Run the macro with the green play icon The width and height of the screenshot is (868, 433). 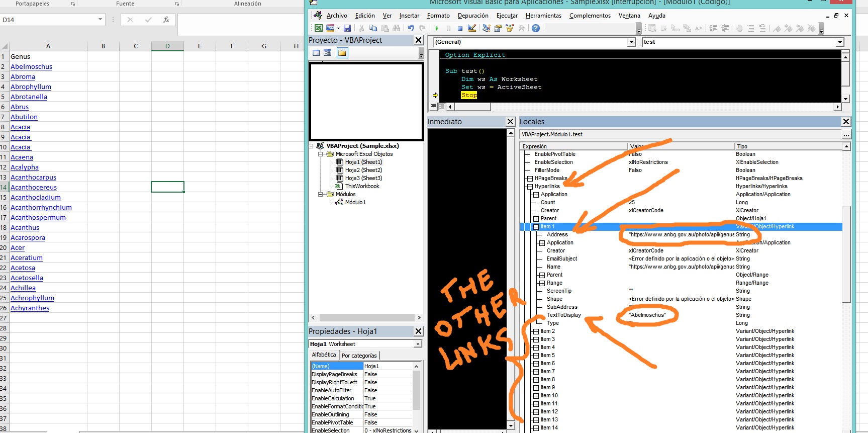pos(437,28)
